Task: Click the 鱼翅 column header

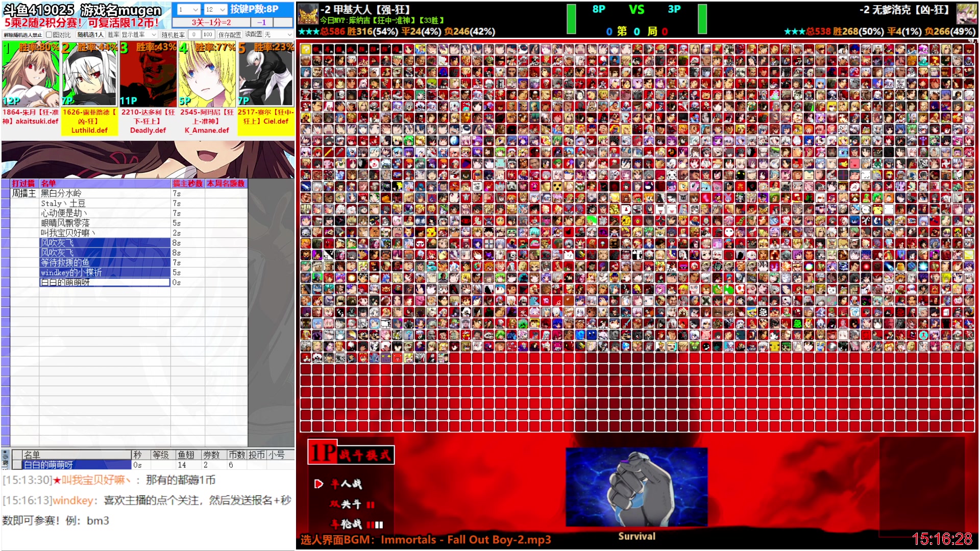Action: (x=188, y=455)
